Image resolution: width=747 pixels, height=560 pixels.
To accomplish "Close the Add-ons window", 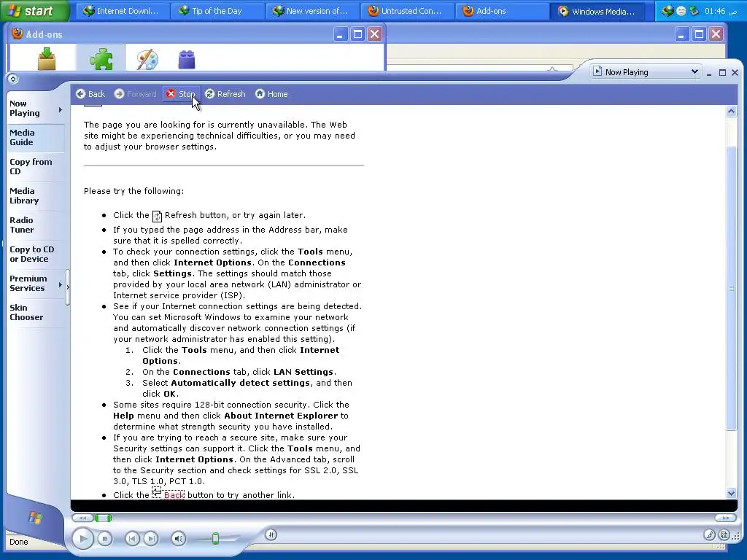I will (x=375, y=34).
